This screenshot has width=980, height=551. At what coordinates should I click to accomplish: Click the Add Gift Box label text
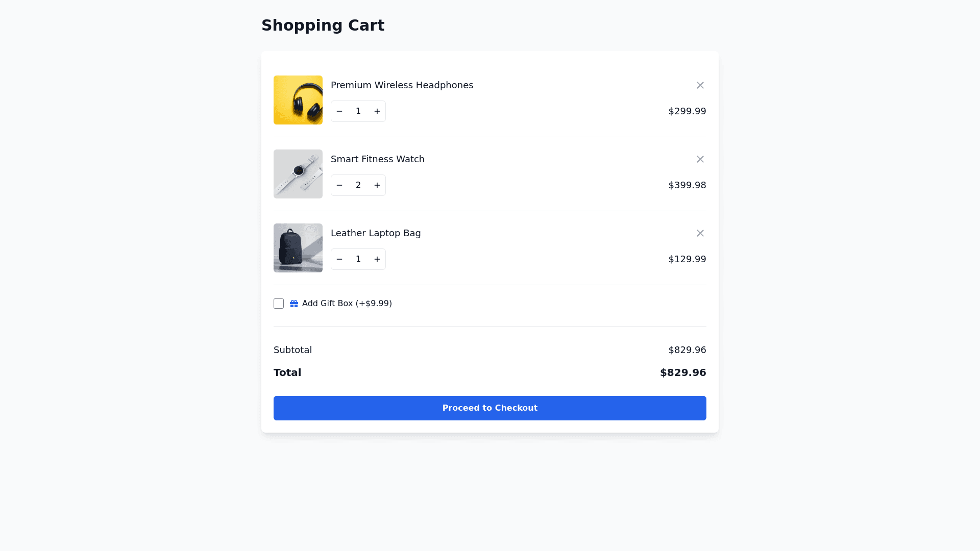click(x=347, y=304)
